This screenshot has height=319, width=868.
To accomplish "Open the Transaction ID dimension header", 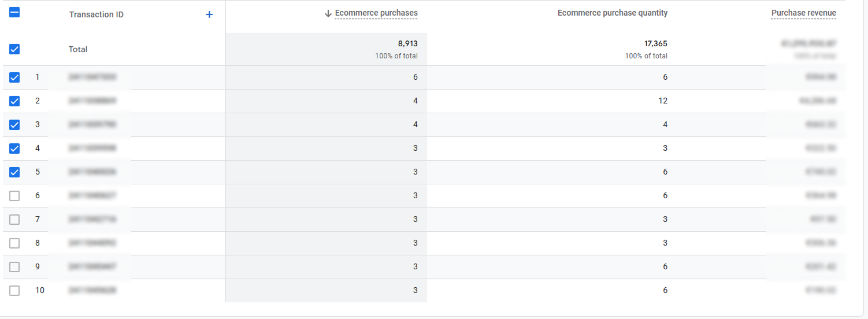I will pos(97,14).
